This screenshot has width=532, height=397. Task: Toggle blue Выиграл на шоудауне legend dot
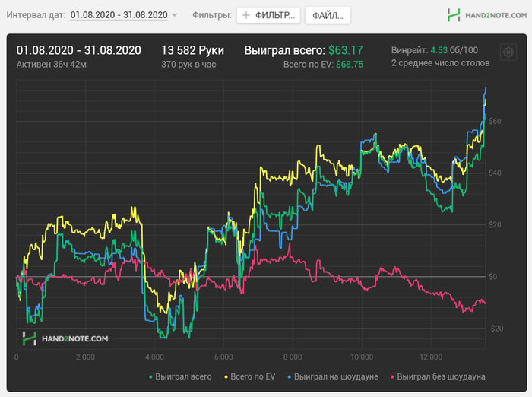[x=290, y=377]
